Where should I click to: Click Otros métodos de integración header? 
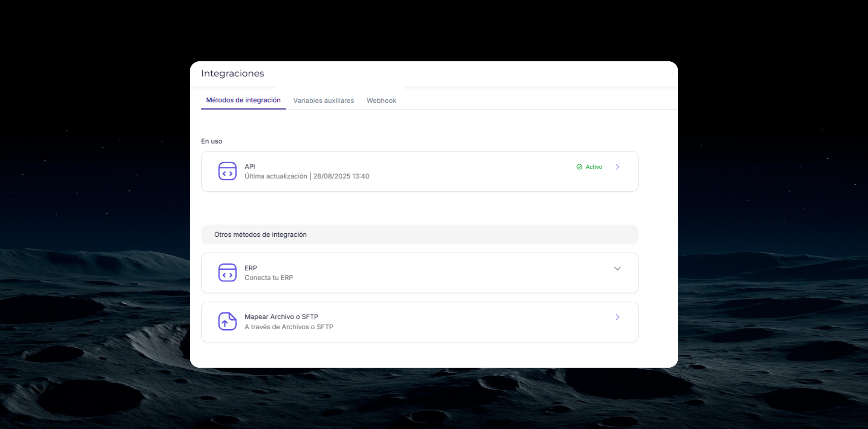pyautogui.click(x=260, y=234)
